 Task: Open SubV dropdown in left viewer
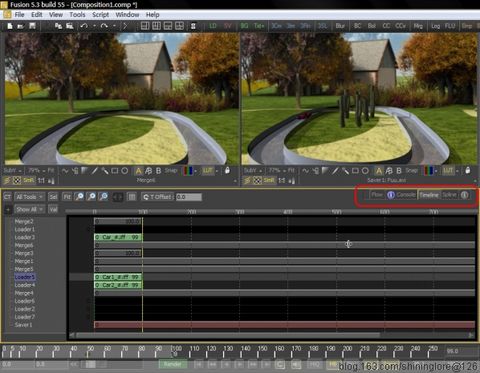click(x=13, y=171)
